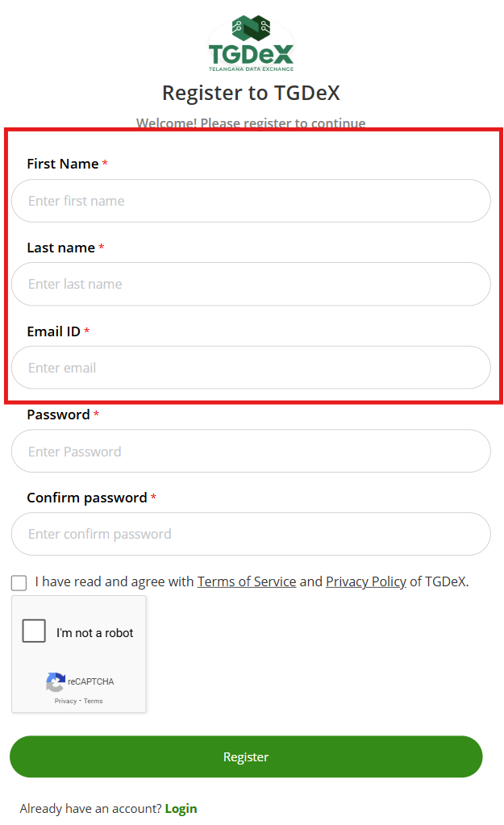Open the Privacy Policy link
The width and height of the screenshot is (504, 825).
click(366, 581)
